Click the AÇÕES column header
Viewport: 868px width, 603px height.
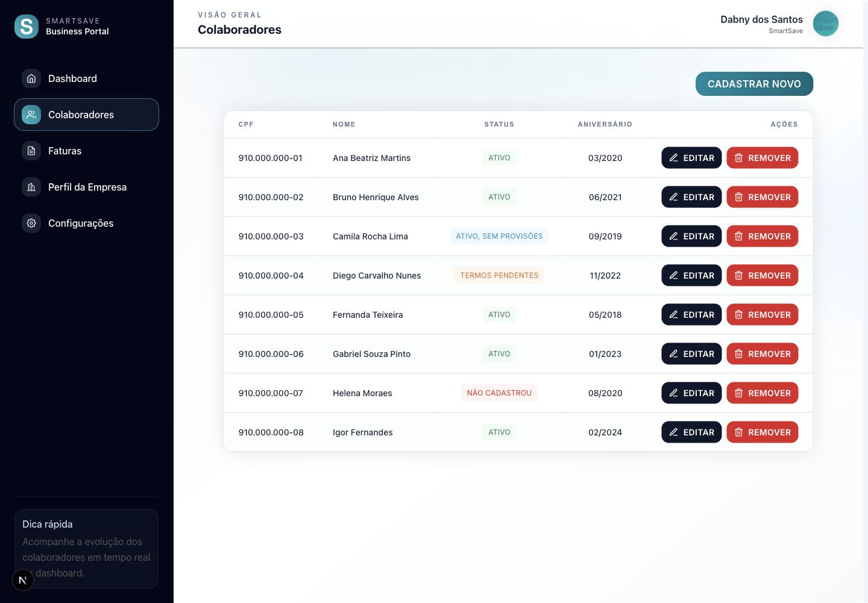784,124
